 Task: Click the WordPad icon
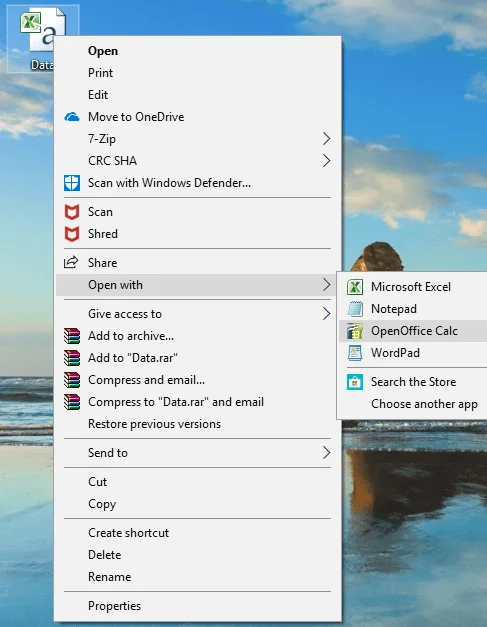(355, 353)
